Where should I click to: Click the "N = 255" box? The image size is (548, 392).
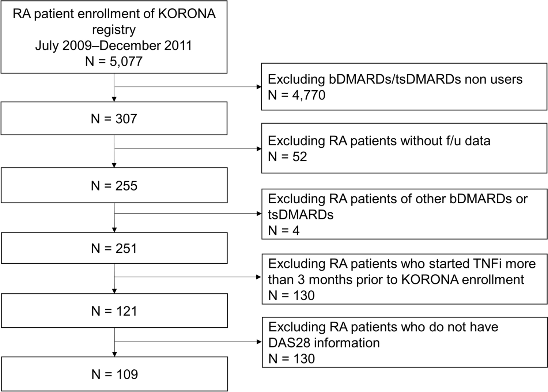114,185
